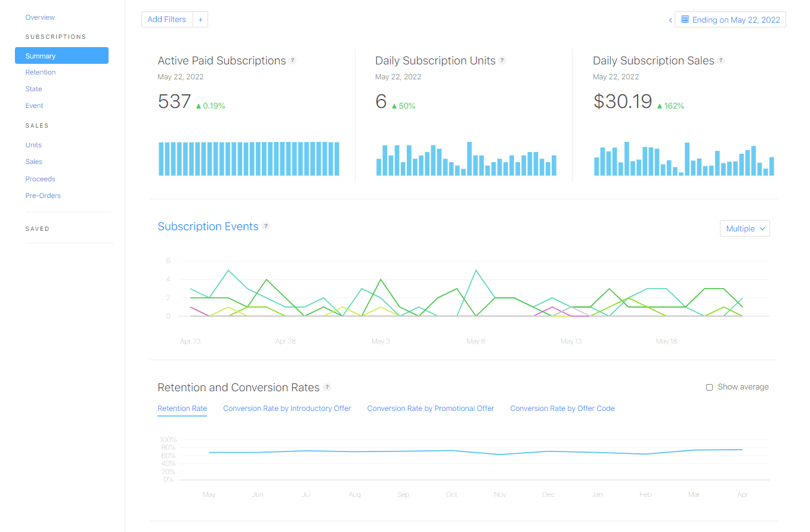Navigate to the Proceeds report
Viewport: 810px width, 532px height.
(x=40, y=178)
